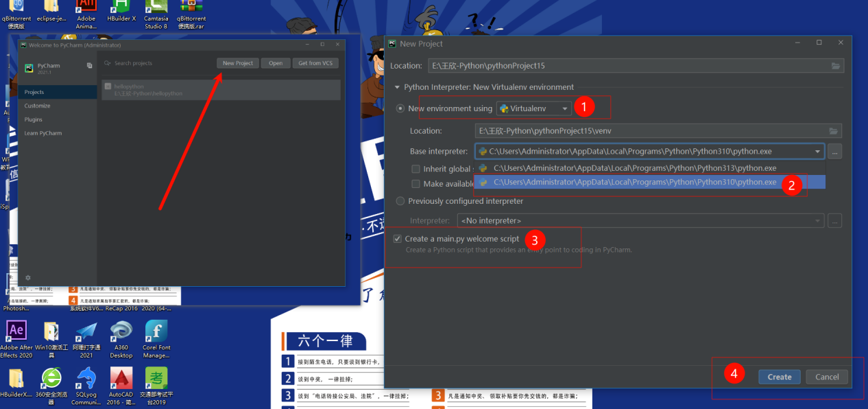Open the Adobe Animate desktop shortcut
Viewport: 868px width, 409px height.
(x=86, y=14)
